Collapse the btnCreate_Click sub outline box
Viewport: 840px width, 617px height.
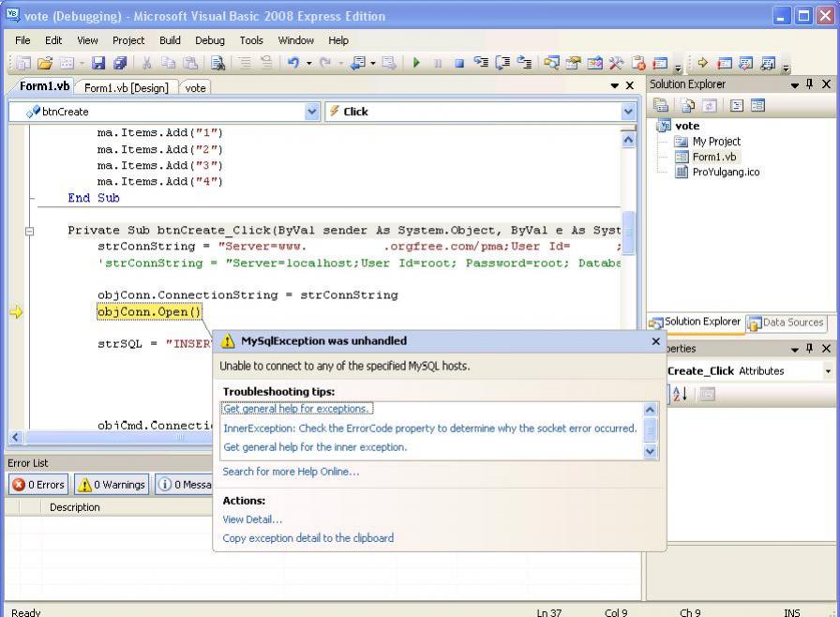click(x=29, y=232)
